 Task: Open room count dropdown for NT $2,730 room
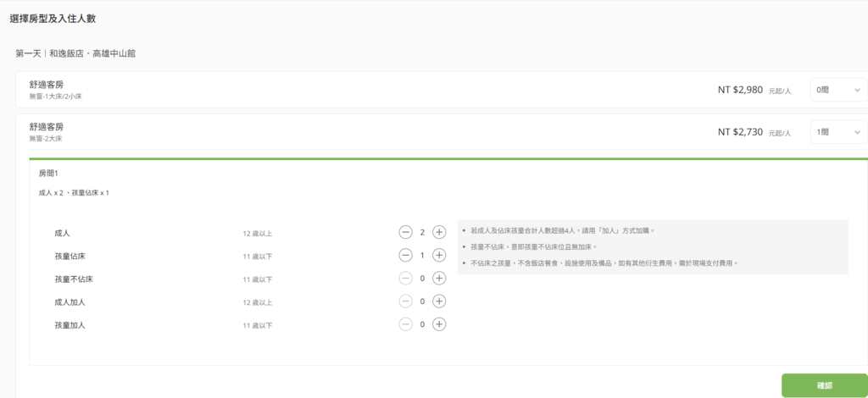[x=838, y=132]
